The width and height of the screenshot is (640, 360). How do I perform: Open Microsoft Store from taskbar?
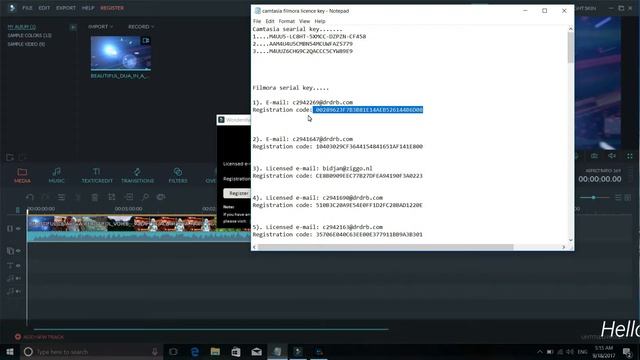[236, 351]
